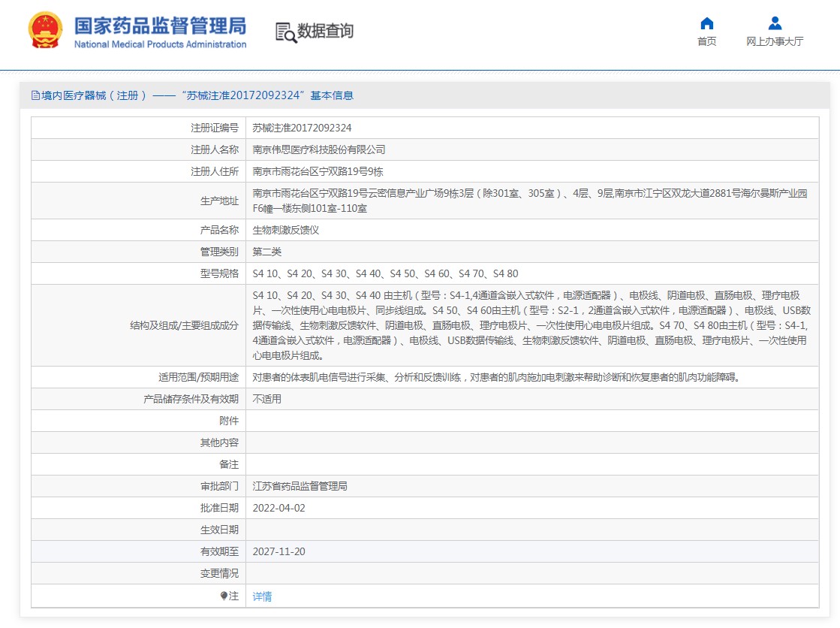Viewport: 840px width, 628px height.
Task: Open the 详情 link
Action: click(262, 596)
